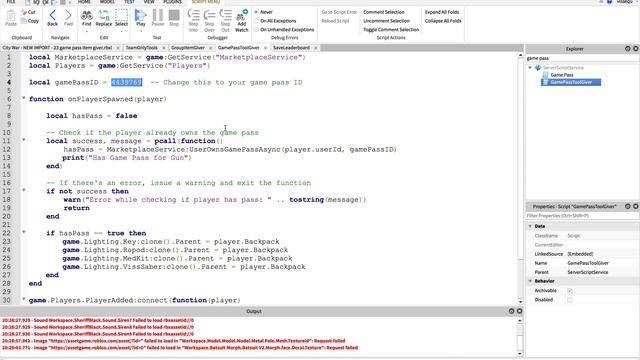Click the GamePassToolGiver script icon

point(545,82)
